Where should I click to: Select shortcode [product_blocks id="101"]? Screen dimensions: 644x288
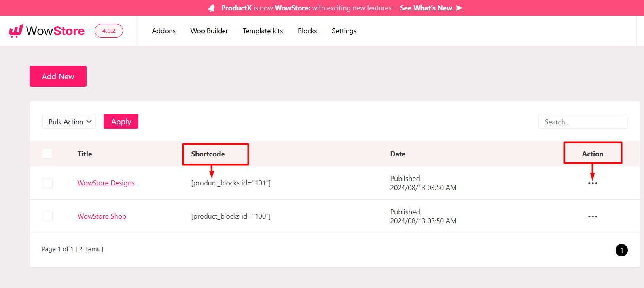[231, 183]
